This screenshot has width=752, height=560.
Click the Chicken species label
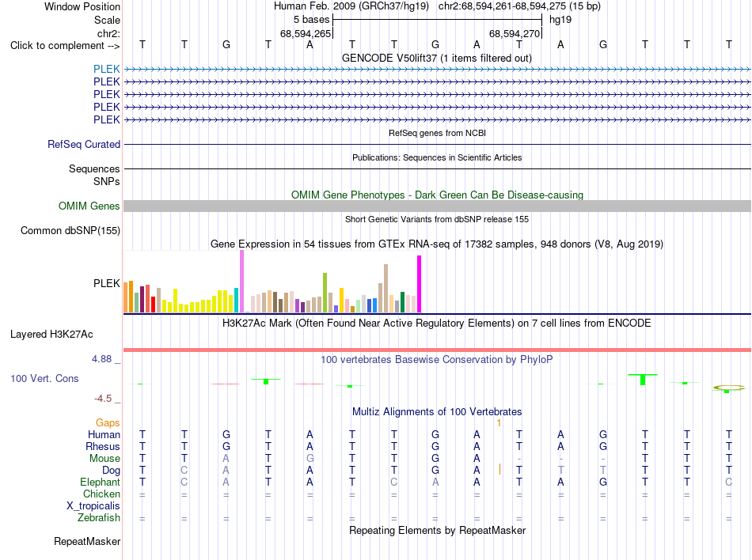pos(101,494)
